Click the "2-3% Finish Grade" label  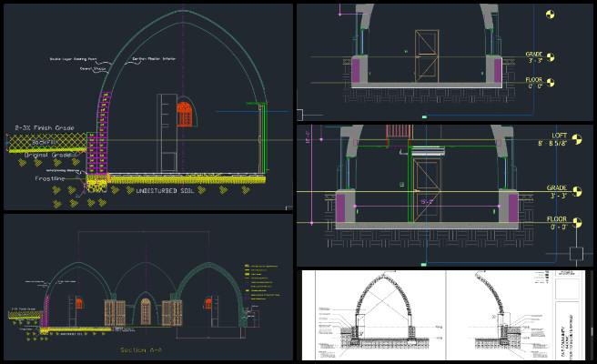[45, 128]
